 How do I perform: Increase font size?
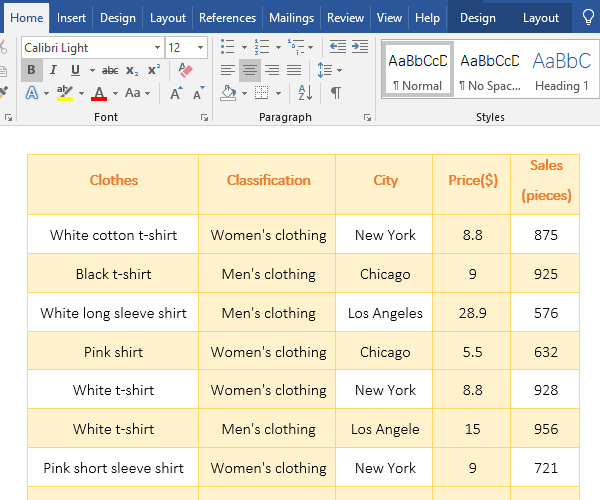(176, 93)
